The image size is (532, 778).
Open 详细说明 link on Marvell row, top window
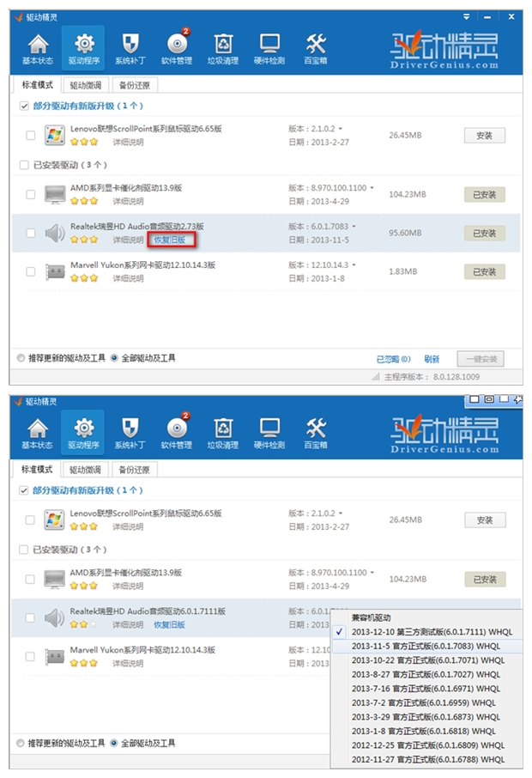[x=128, y=278]
